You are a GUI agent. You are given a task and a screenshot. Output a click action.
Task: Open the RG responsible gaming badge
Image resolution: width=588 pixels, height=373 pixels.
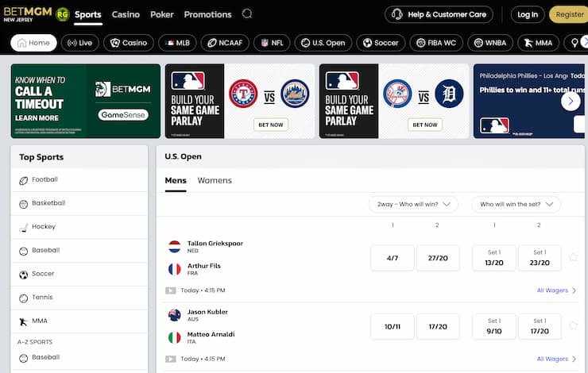click(62, 14)
